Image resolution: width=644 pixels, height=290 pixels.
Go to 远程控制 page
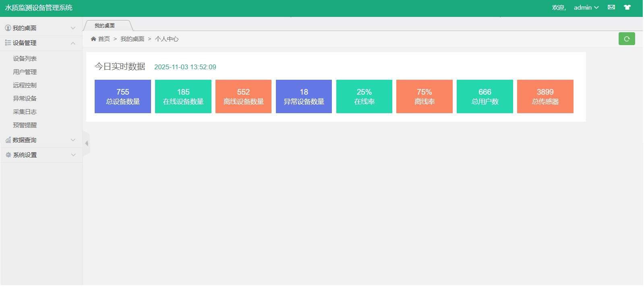pos(25,85)
